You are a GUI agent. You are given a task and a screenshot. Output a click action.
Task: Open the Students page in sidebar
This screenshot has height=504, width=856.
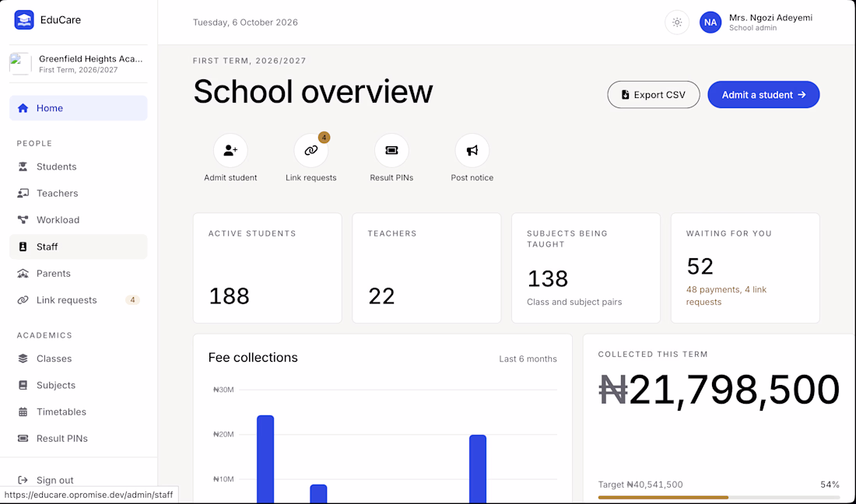coord(78,166)
